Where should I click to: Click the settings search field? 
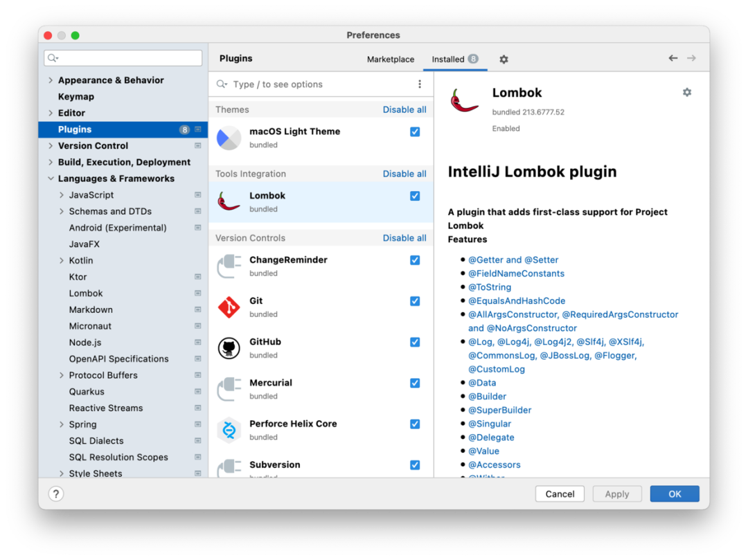[x=123, y=58]
